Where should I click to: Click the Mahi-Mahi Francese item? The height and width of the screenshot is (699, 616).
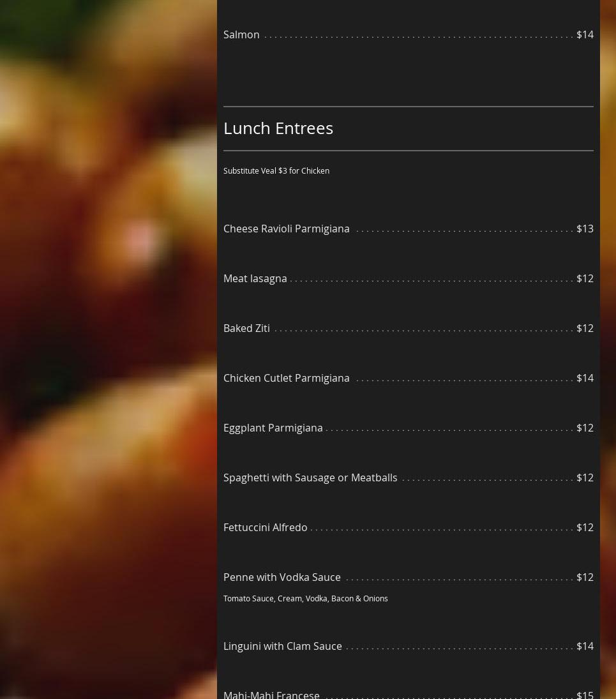(271, 693)
